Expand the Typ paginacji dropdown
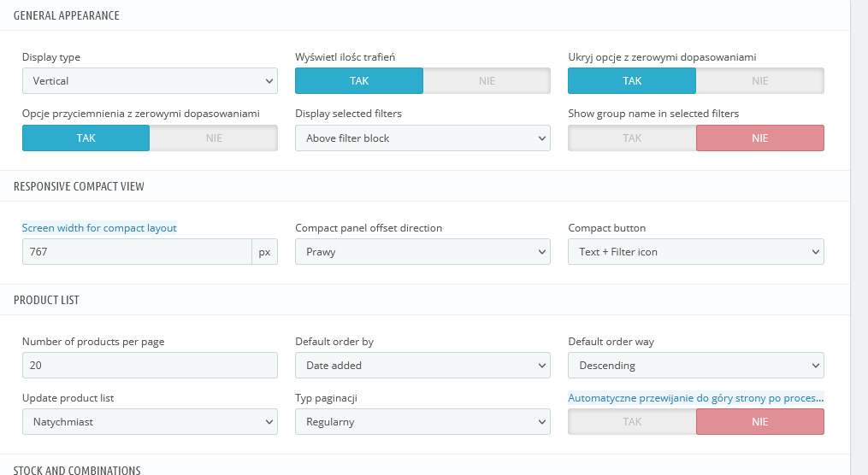The image size is (868, 475). pos(422,422)
